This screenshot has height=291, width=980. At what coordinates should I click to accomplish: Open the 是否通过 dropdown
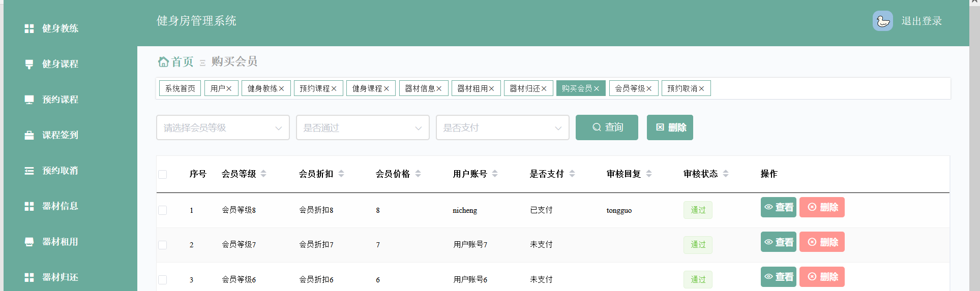tap(363, 127)
